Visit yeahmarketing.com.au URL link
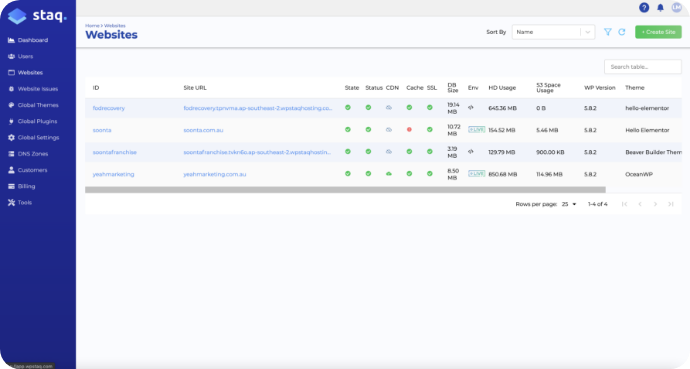 pos(215,174)
